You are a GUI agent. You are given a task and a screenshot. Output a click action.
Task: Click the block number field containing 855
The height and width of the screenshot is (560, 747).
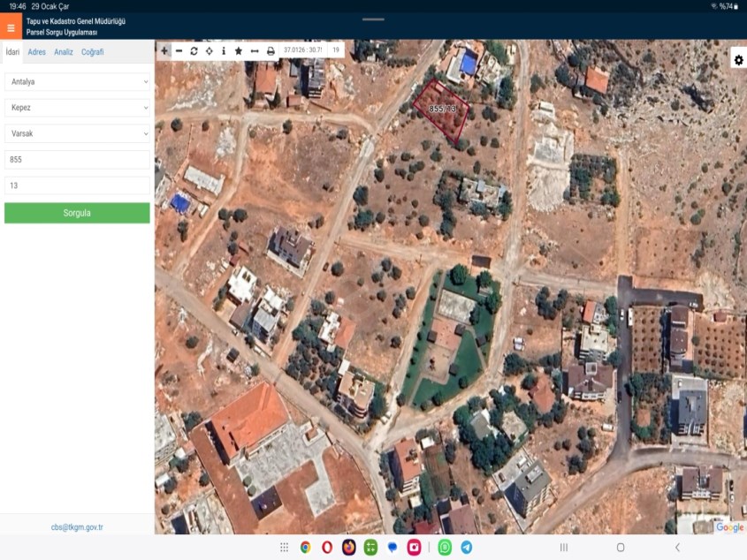click(x=77, y=160)
